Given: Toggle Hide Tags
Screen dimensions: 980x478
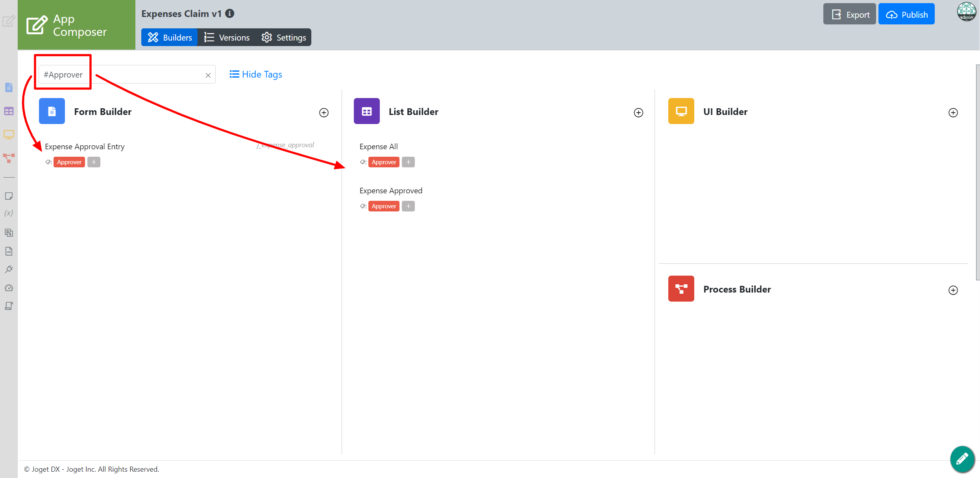Looking at the screenshot, I should [x=256, y=74].
